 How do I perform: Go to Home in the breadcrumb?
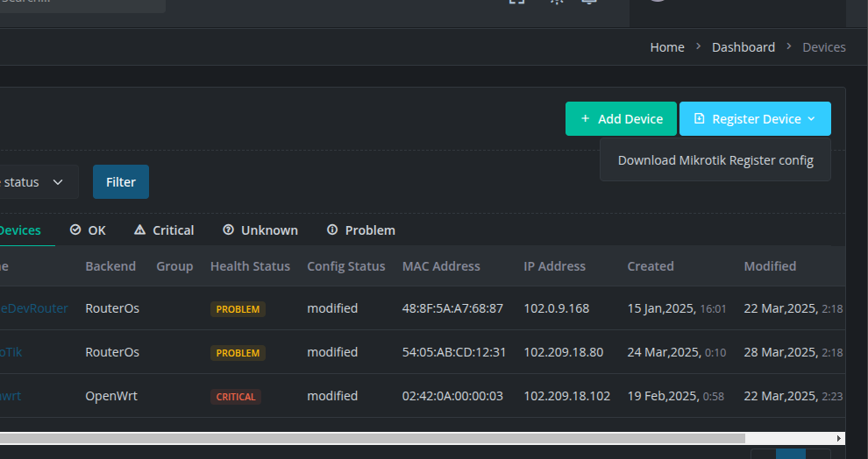point(667,47)
